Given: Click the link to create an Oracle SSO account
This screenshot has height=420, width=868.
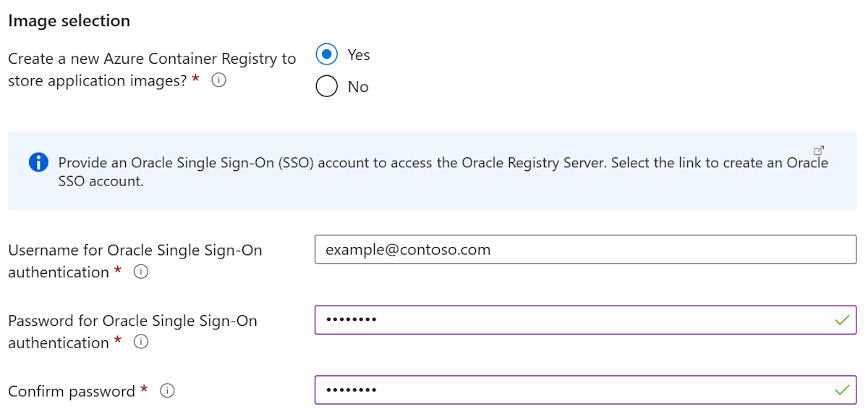Looking at the screenshot, I should (x=818, y=150).
